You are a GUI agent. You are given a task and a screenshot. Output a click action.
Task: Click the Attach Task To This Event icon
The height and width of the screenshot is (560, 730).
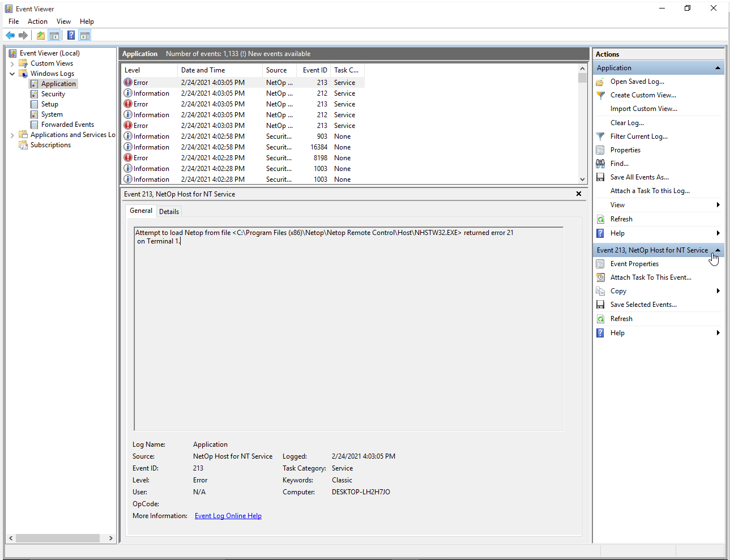(x=600, y=277)
